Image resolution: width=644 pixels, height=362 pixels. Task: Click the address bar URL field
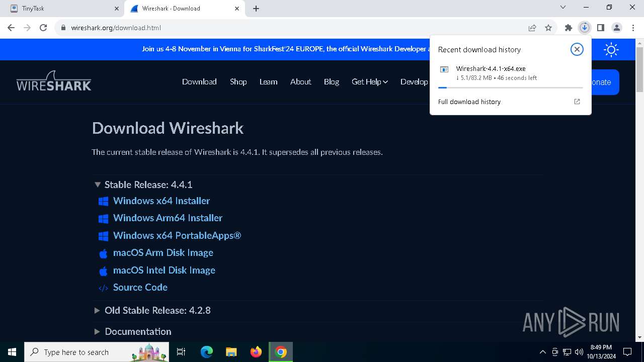[292, 28]
